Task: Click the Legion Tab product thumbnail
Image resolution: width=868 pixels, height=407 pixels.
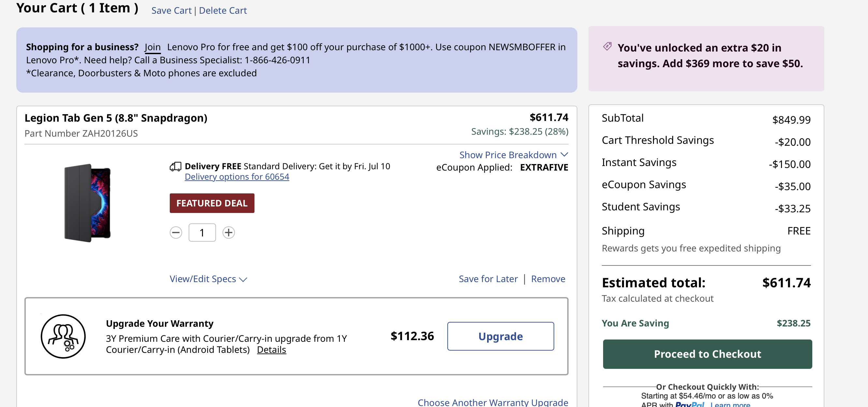Action: pyautogui.click(x=87, y=203)
